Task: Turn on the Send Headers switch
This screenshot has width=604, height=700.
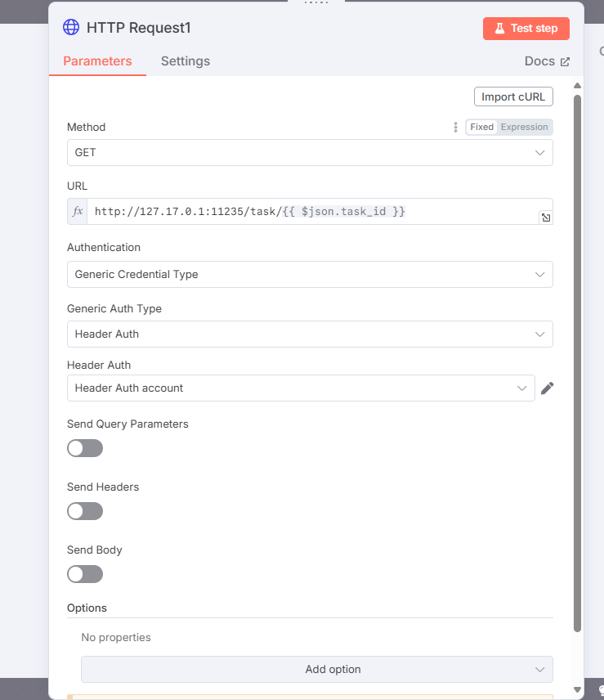Action: tap(85, 511)
